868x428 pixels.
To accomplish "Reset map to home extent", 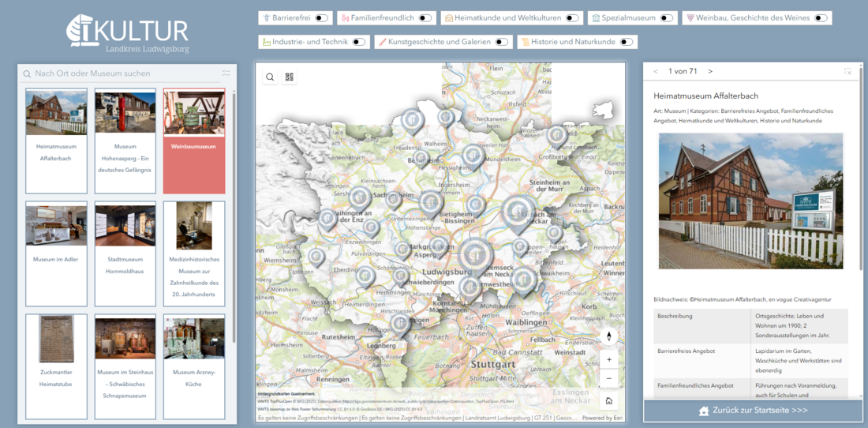I will [x=608, y=400].
